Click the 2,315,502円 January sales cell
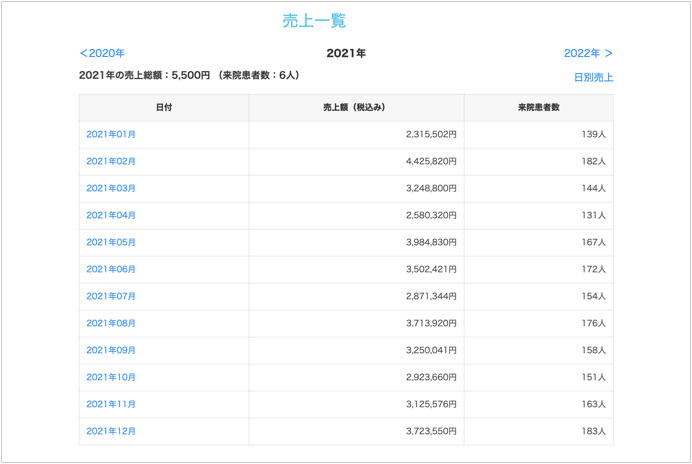Image resolution: width=692 pixels, height=464 pixels. [x=431, y=134]
